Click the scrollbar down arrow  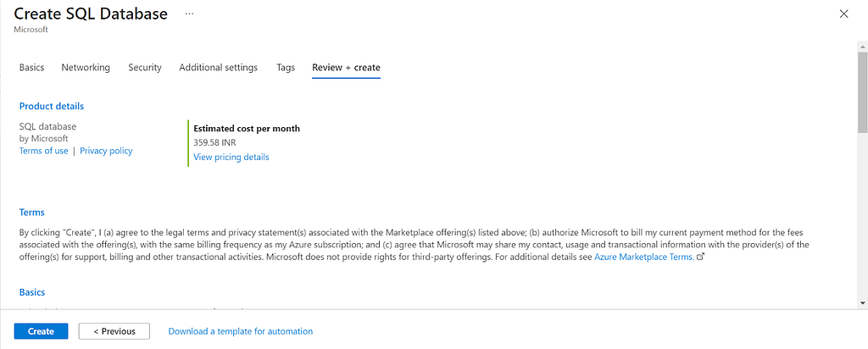[862, 303]
